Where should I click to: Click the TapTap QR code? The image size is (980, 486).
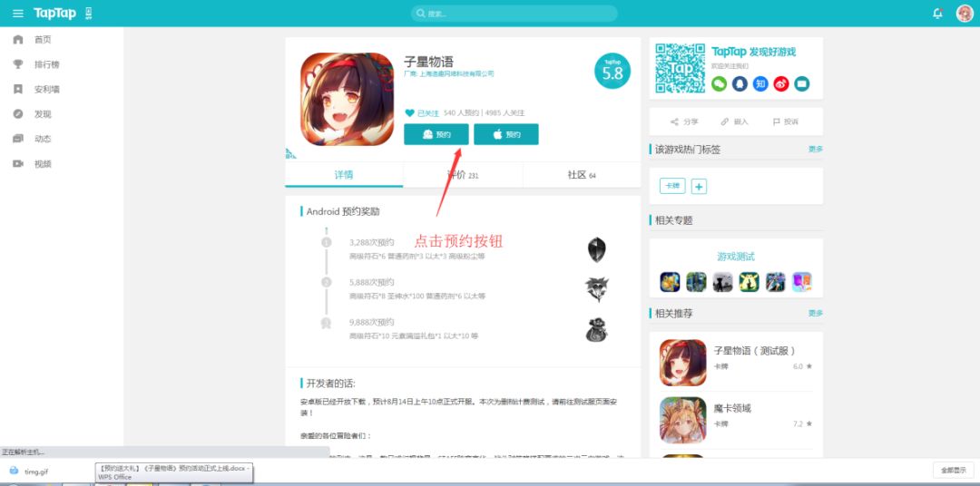(x=680, y=68)
